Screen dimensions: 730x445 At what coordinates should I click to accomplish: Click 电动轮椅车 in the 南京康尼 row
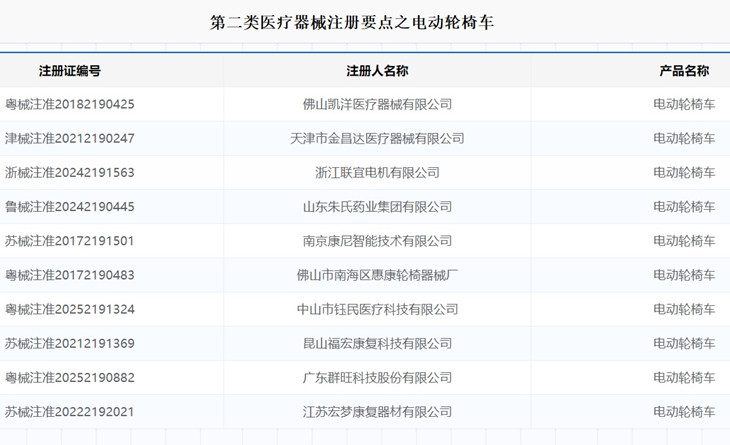(684, 241)
